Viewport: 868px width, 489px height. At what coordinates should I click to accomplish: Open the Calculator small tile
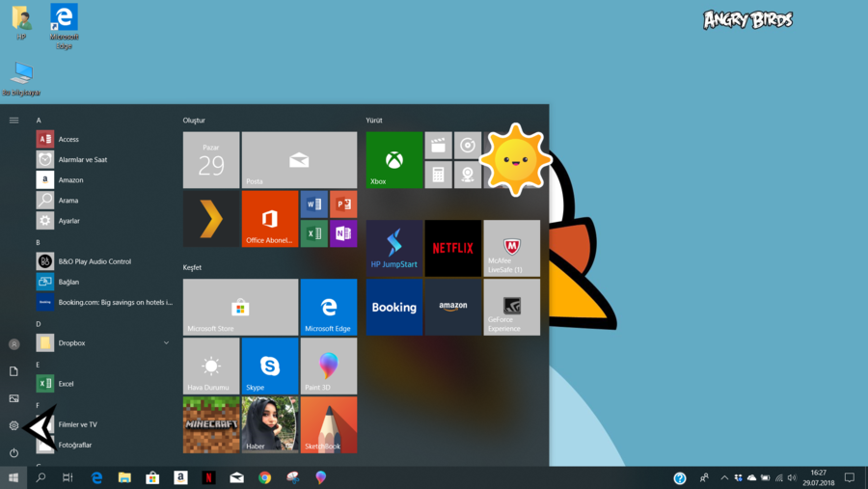pyautogui.click(x=439, y=175)
